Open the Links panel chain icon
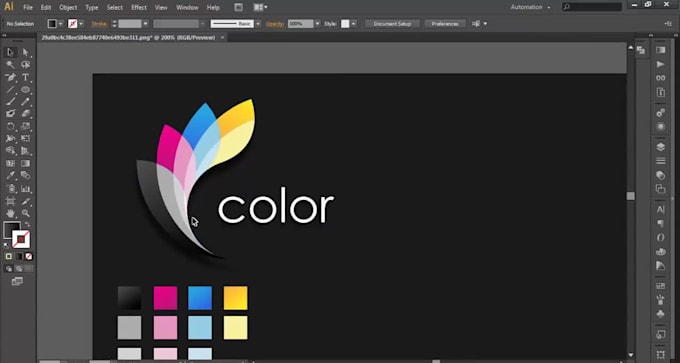Screen dimensions: 680x363 pos(660,78)
